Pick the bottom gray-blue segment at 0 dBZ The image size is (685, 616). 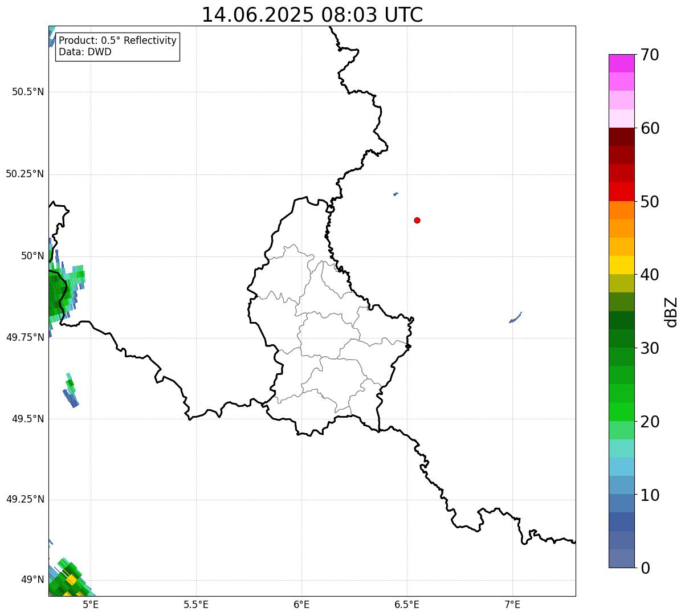pos(621,558)
